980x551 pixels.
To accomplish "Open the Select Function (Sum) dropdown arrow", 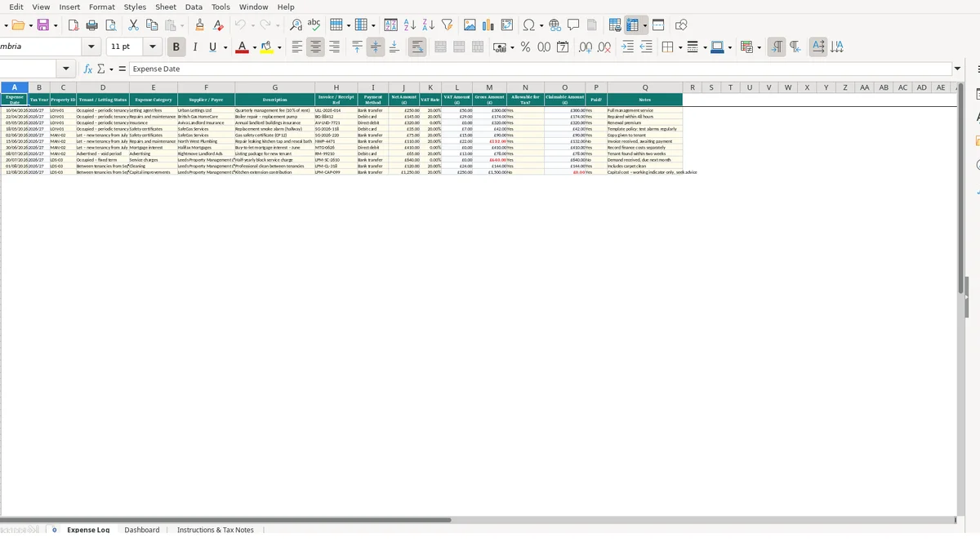I will click(x=111, y=69).
